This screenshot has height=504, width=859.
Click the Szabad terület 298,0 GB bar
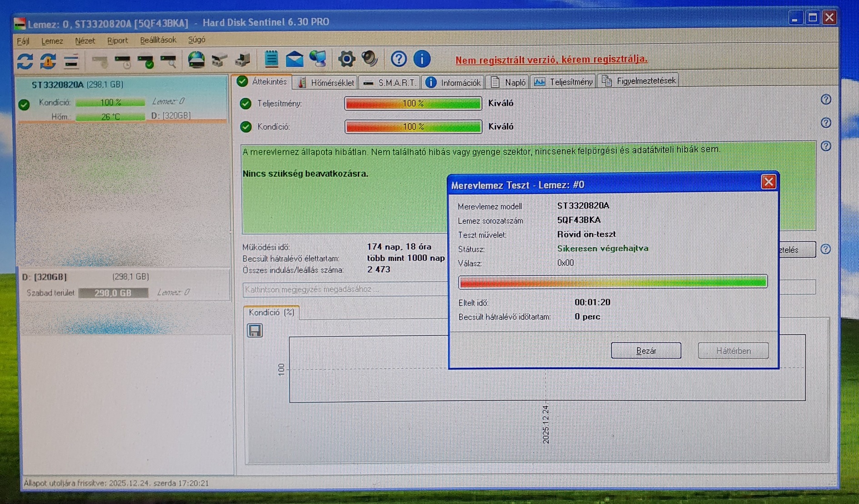[x=113, y=293]
